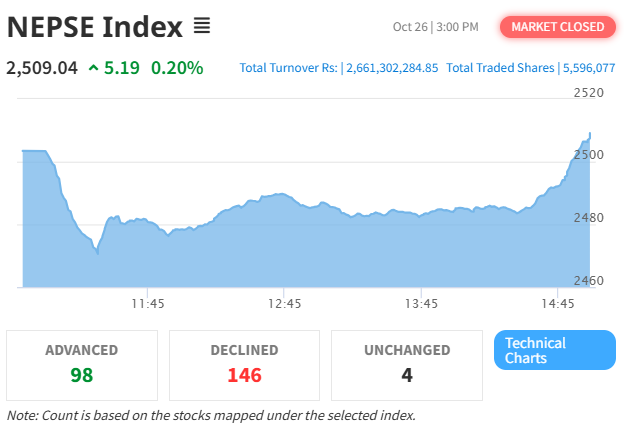
Task: Click the MARKET CLOSED status badge
Action: (x=557, y=26)
